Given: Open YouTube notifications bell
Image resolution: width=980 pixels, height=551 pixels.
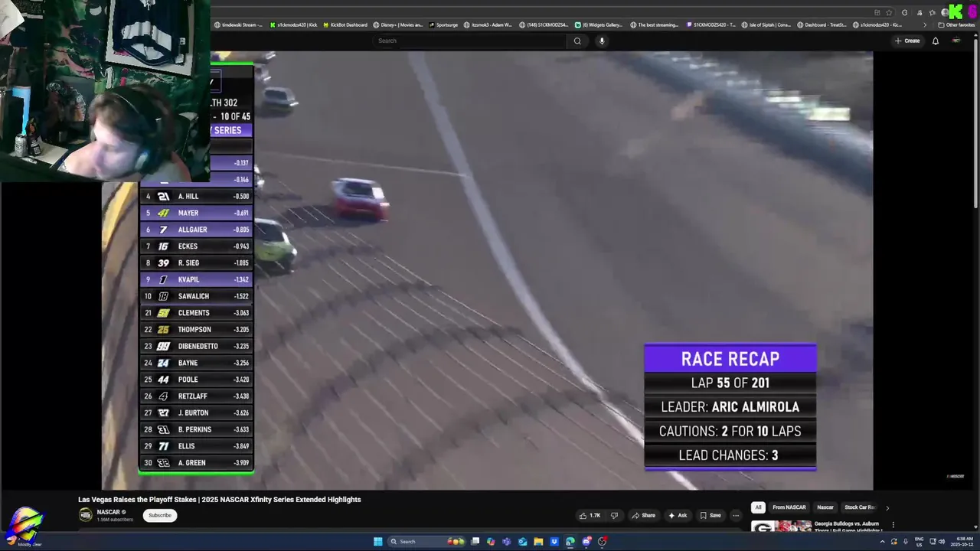Looking at the screenshot, I should click(935, 41).
